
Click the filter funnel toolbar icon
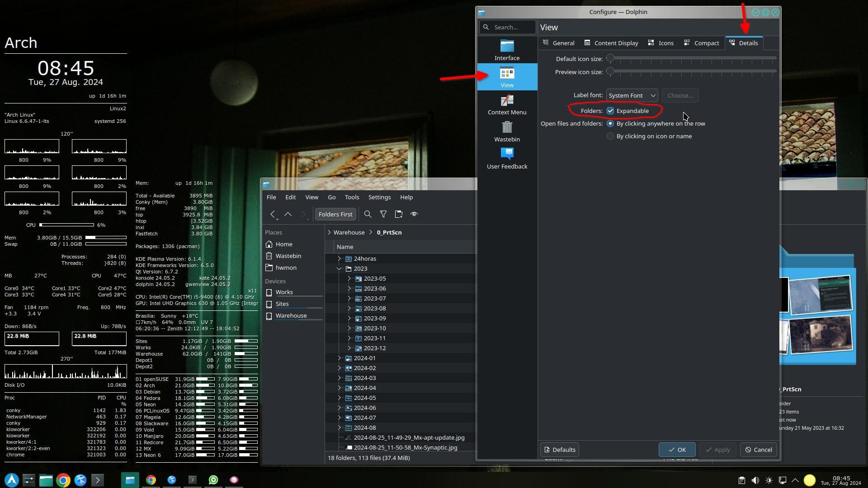383,214
